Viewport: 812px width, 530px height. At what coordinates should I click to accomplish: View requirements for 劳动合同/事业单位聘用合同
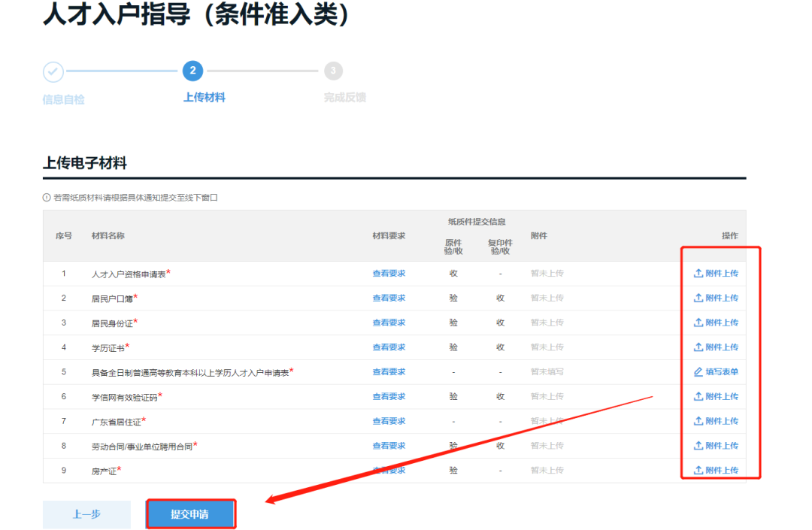389,446
